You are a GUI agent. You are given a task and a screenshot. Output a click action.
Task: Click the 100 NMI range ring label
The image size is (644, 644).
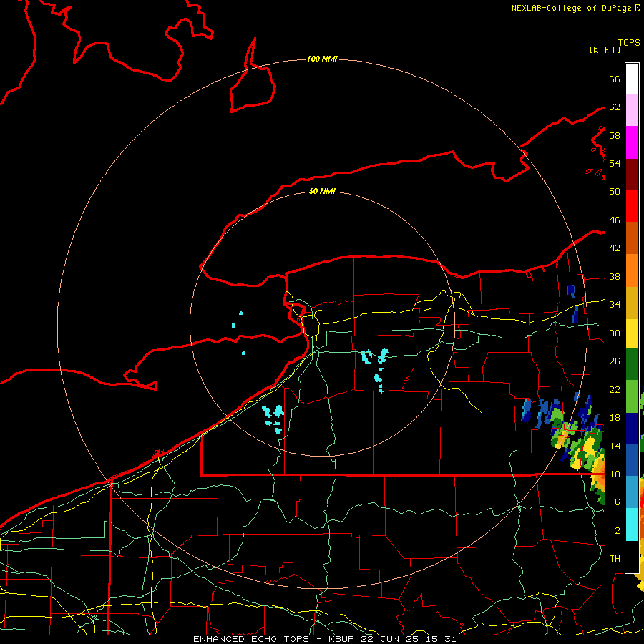[322, 59]
